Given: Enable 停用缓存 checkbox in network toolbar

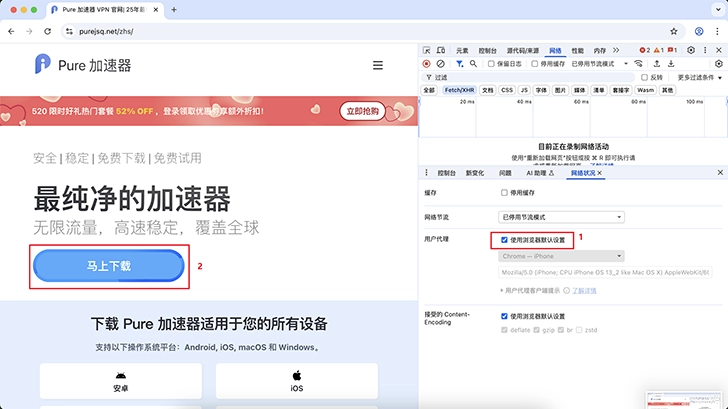Looking at the screenshot, I should click(534, 64).
